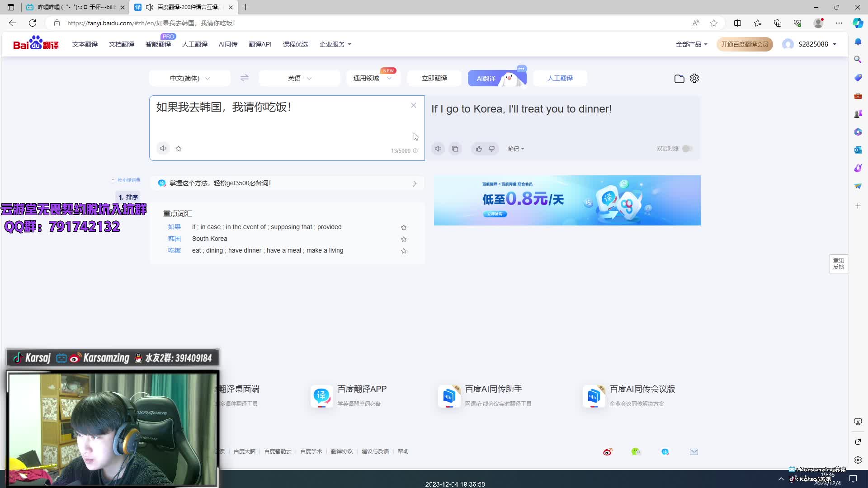Viewport: 868px width, 488px height.
Task: Open 人工翻译 nav item
Action: point(195,44)
